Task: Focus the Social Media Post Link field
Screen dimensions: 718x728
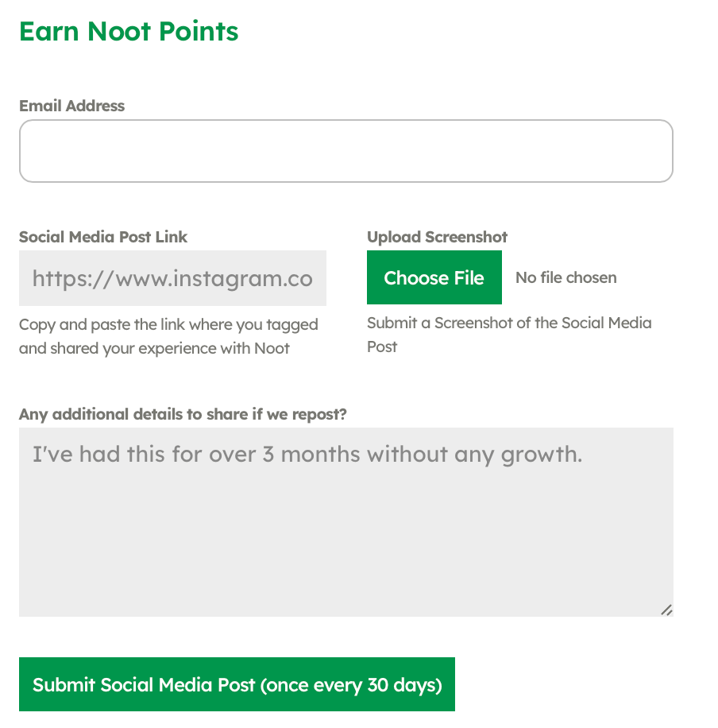Action: (172, 278)
